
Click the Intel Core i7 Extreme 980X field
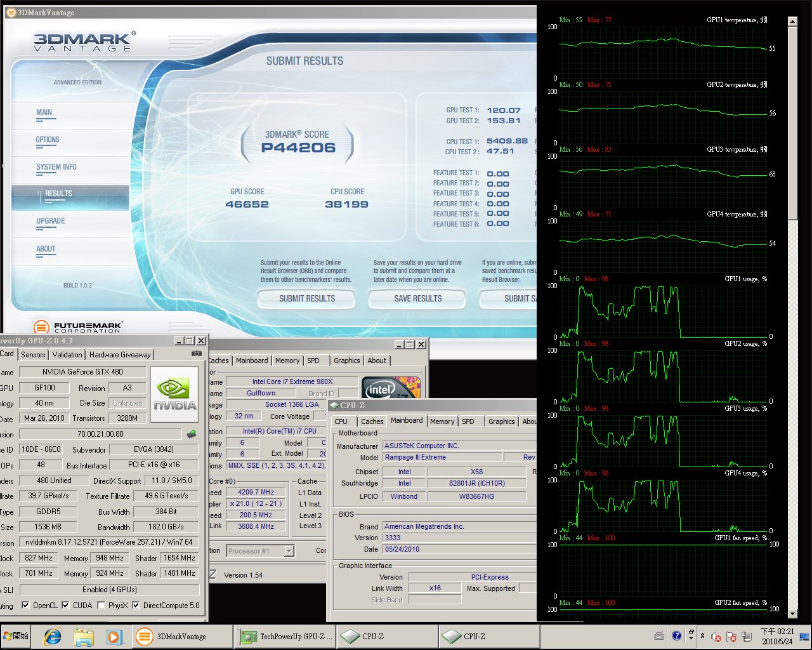coord(292,381)
